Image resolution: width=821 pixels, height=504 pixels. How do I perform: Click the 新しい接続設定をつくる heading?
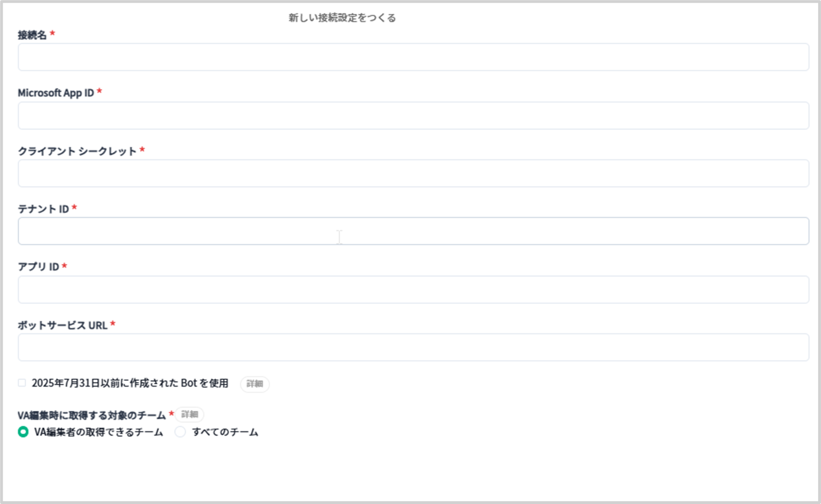(x=342, y=18)
